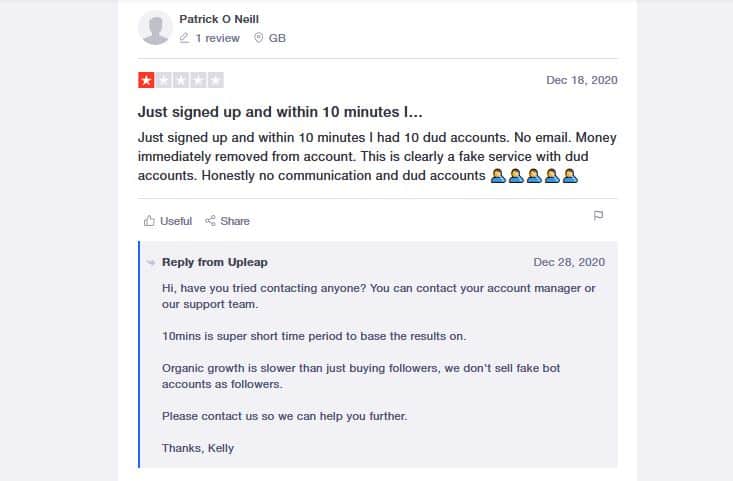The image size is (733, 481).
Task: Click the '1 review' text
Action: [x=217, y=38]
